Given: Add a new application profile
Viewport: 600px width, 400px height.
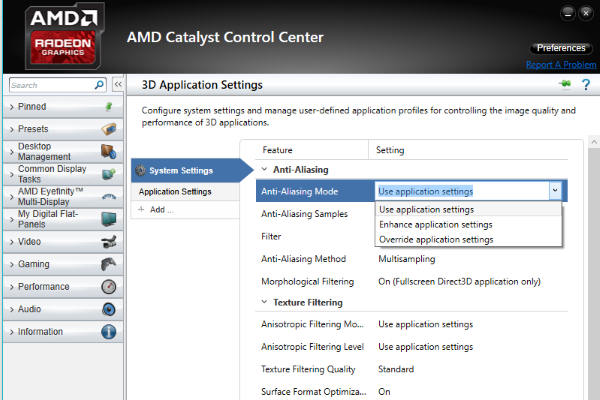Looking at the screenshot, I should 185,210.
